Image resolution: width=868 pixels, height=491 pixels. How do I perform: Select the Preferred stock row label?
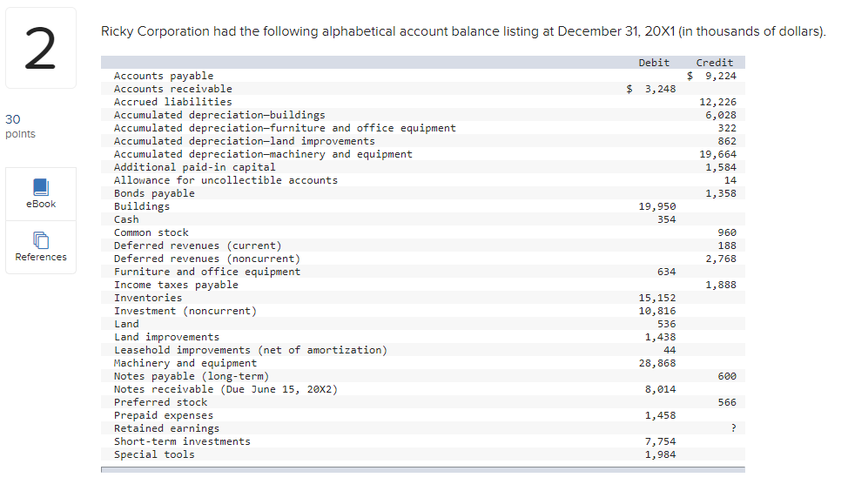click(x=160, y=402)
